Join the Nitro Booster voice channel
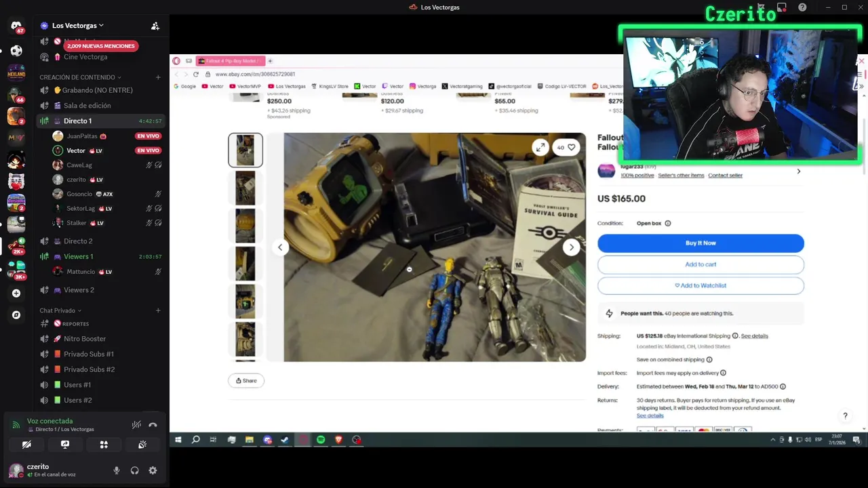The image size is (868, 488). tap(100, 339)
